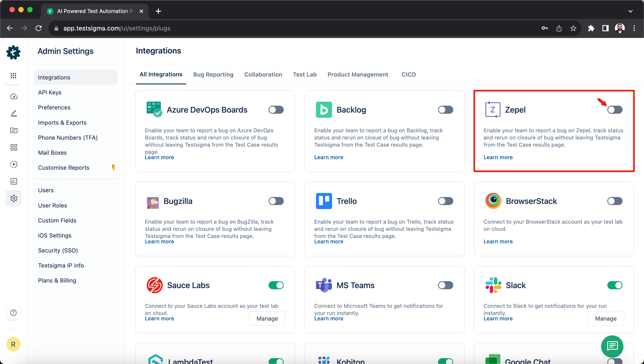Expand the browser tab search chevron
Image resolution: width=644 pixels, height=364 pixels.
630,11
